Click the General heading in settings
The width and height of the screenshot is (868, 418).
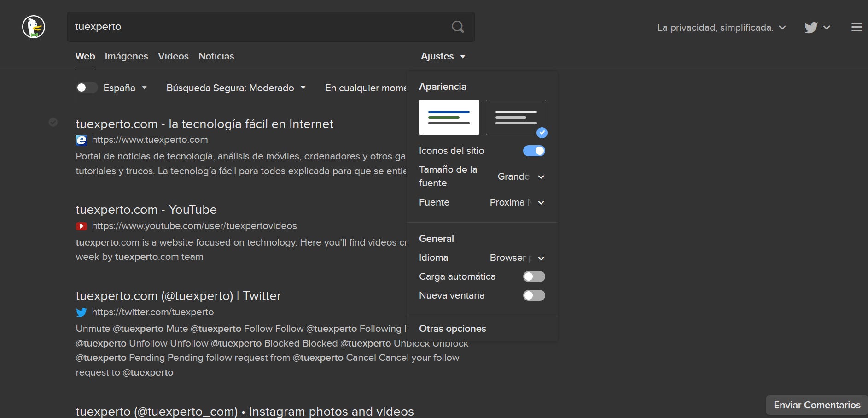[437, 239]
